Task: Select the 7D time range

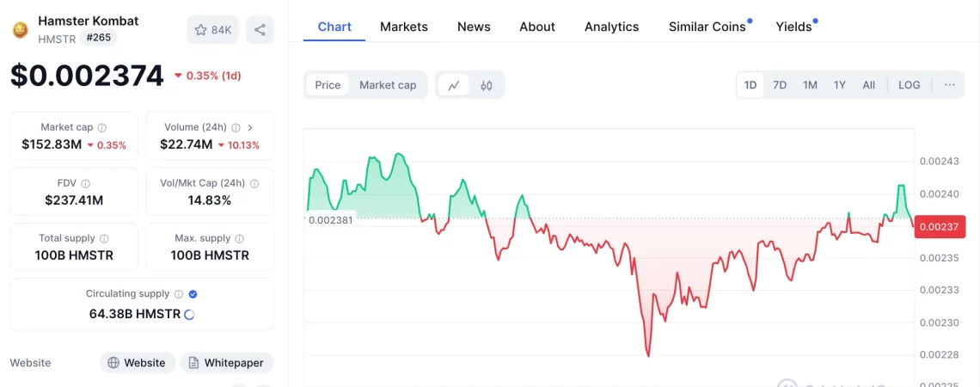Action: 780,85
